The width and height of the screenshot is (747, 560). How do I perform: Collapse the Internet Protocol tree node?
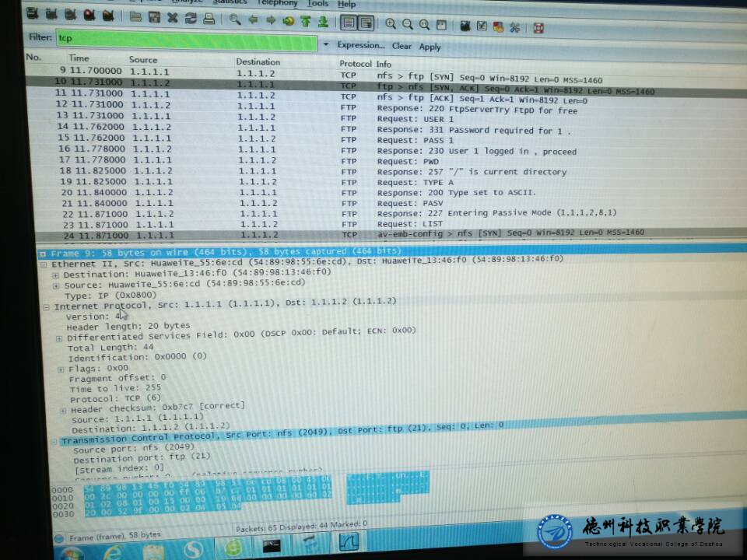pos(46,306)
